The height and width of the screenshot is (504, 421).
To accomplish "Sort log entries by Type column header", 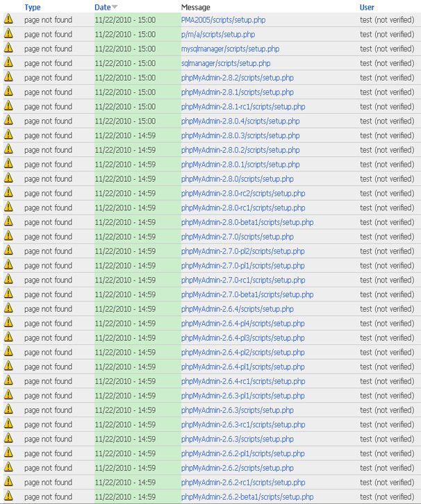I will pyautogui.click(x=33, y=7).
